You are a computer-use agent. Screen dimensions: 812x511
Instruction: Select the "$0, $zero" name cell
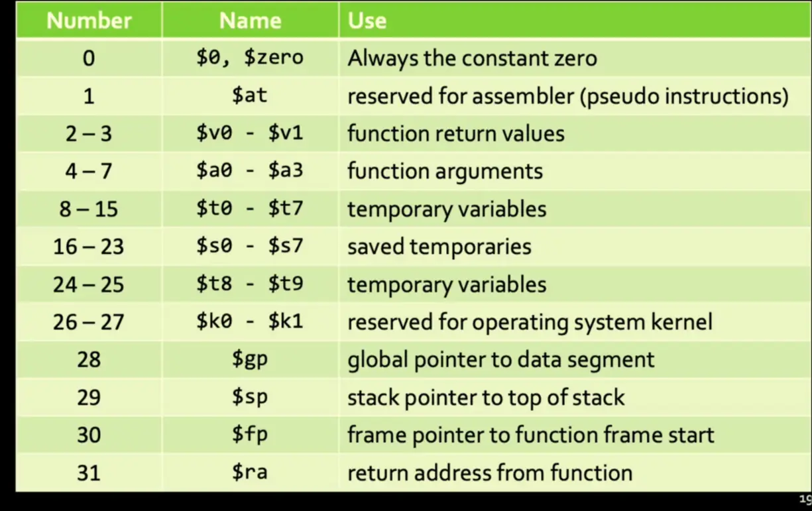[250, 58]
